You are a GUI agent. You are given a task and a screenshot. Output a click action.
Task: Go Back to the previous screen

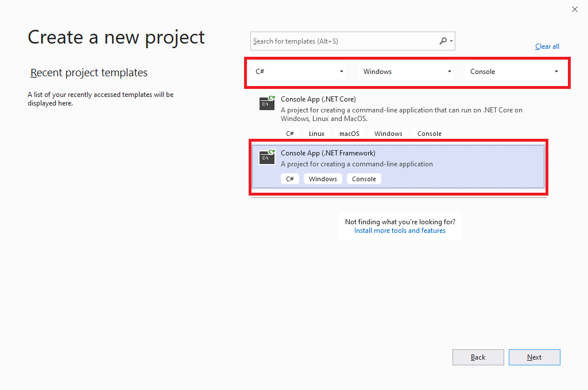tap(478, 357)
